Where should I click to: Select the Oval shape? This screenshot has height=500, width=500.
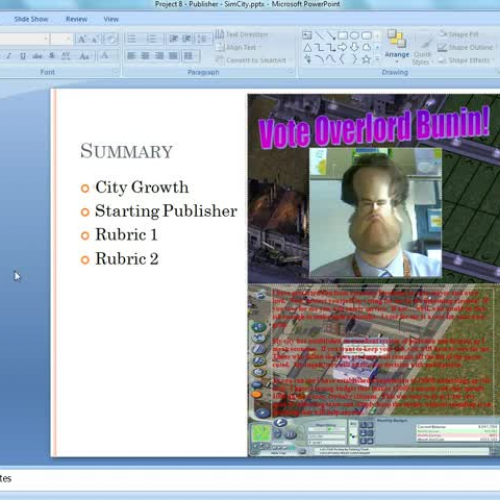click(x=354, y=35)
